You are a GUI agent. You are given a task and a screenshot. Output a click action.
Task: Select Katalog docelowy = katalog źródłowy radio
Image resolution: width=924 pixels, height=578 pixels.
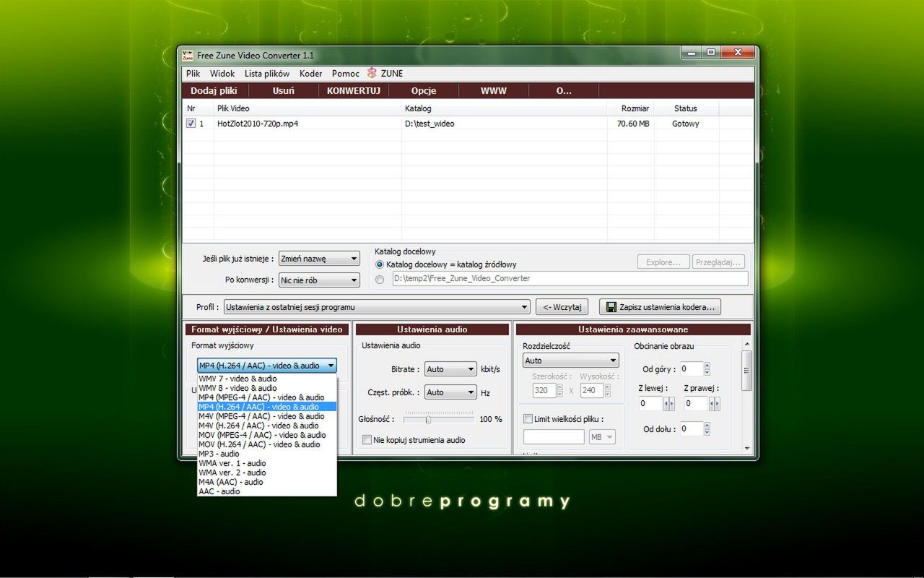coord(380,264)
